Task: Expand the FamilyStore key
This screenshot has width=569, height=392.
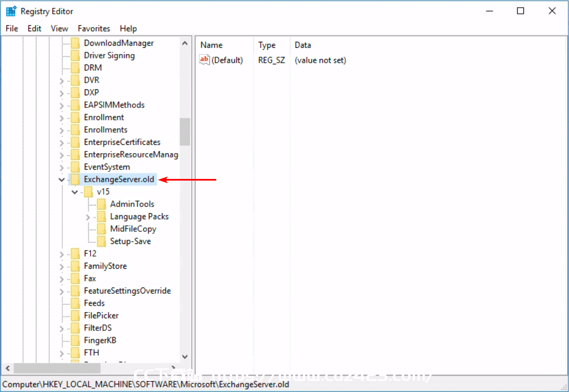Action: click(x=62, y=267)
